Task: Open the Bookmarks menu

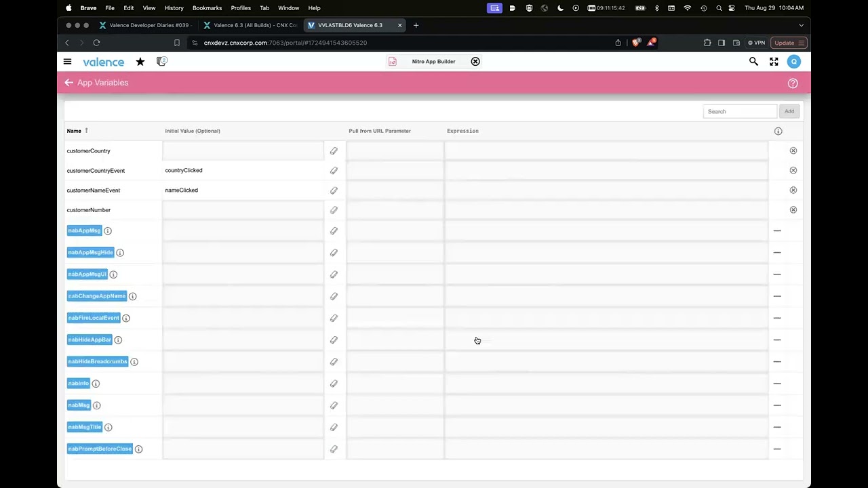Action: (207, 8)
